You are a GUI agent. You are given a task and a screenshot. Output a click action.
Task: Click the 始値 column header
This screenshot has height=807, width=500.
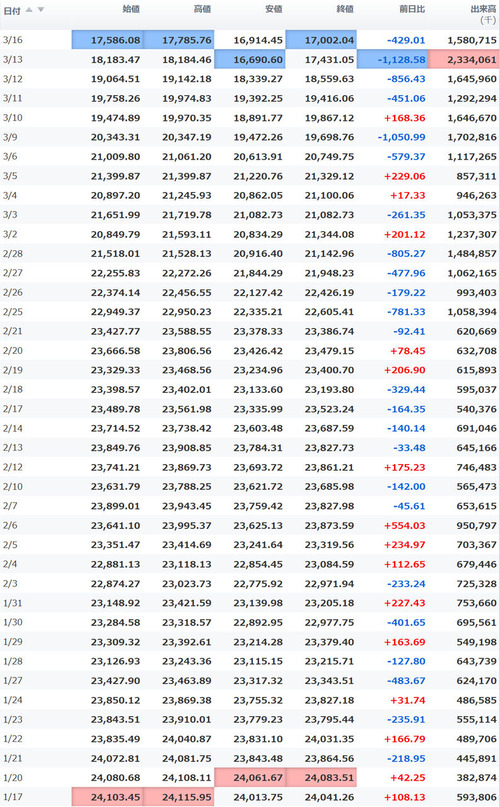point(131,9)
